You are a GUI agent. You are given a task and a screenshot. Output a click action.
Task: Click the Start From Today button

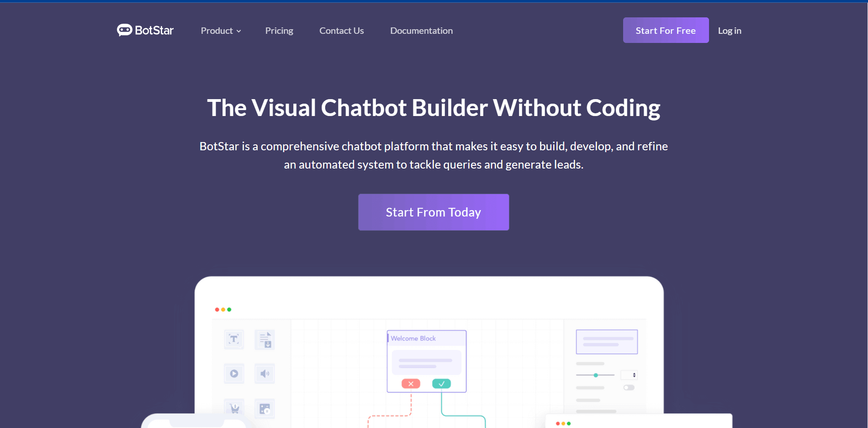(434, 212)
